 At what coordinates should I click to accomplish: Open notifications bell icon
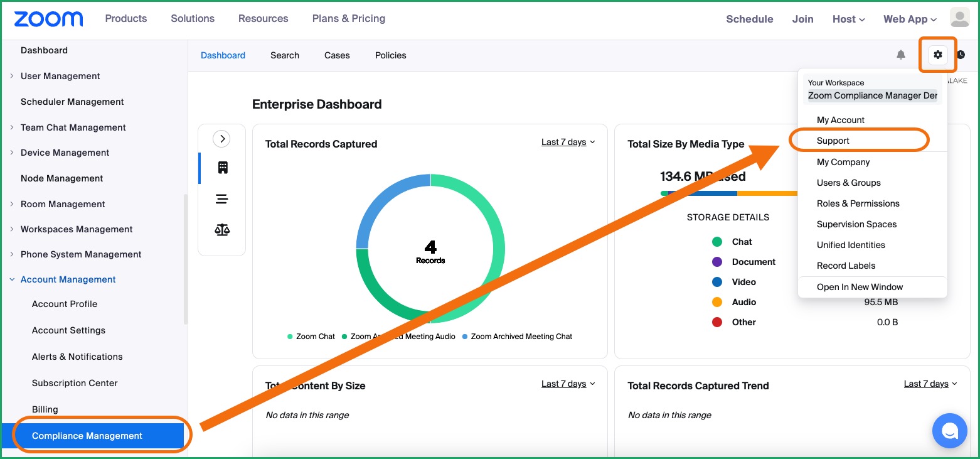tap(901, 55)
